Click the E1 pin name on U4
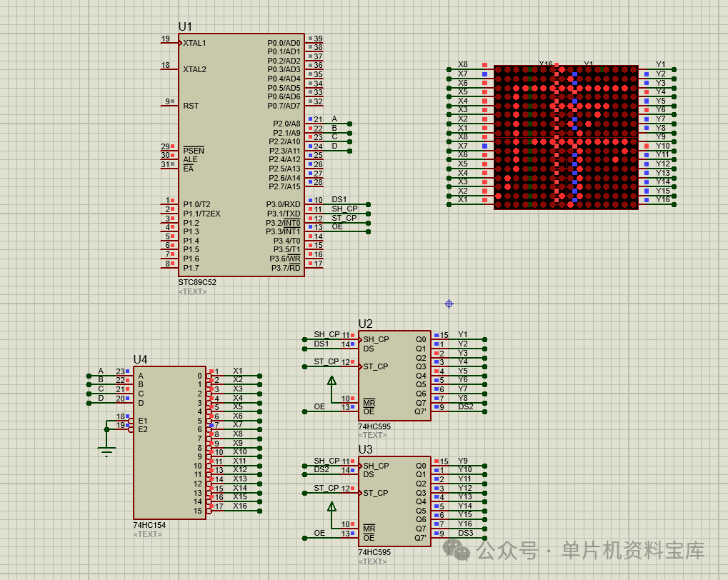Image resolution: width=728 pixels, height=580 pixels. coord(143,421)
